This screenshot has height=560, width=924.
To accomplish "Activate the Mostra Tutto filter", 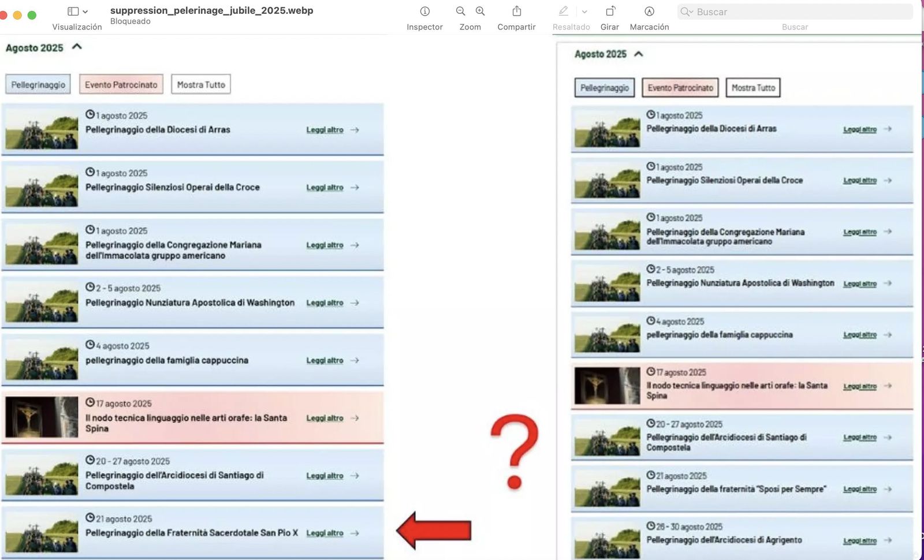I will [200, 84].
